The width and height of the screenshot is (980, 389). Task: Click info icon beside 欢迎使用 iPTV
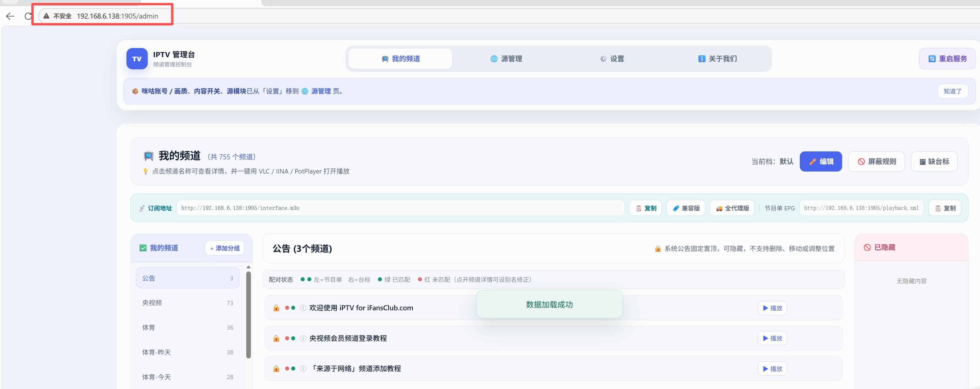tap(303, 308)
